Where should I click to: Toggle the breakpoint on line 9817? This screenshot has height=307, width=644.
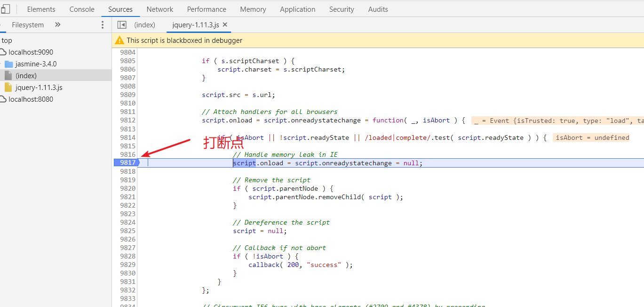127,162
